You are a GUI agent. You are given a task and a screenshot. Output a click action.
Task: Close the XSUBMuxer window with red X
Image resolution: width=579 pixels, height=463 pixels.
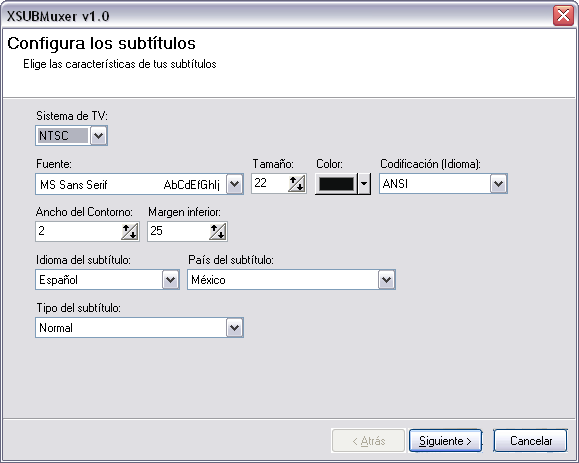click(x=563, y=16)
